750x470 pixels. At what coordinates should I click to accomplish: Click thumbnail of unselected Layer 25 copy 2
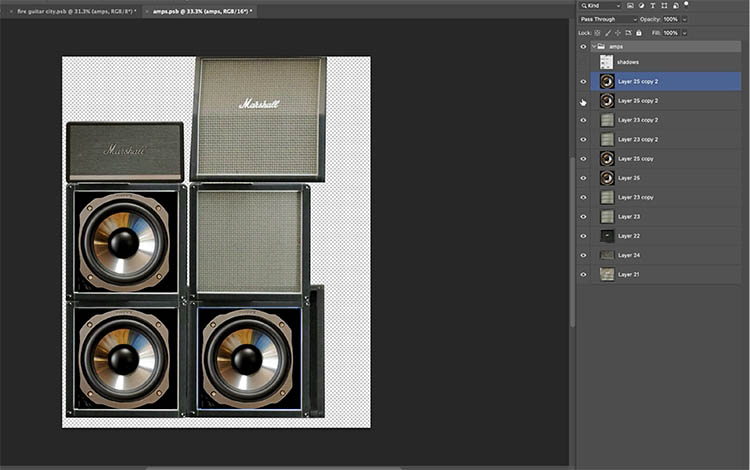point(607,101)
